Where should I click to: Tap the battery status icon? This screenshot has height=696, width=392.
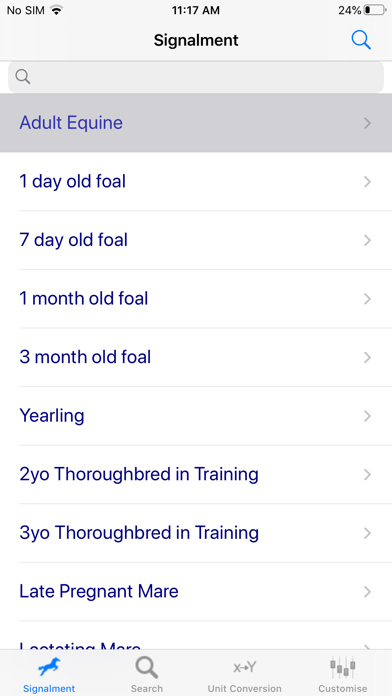point(375,10)
